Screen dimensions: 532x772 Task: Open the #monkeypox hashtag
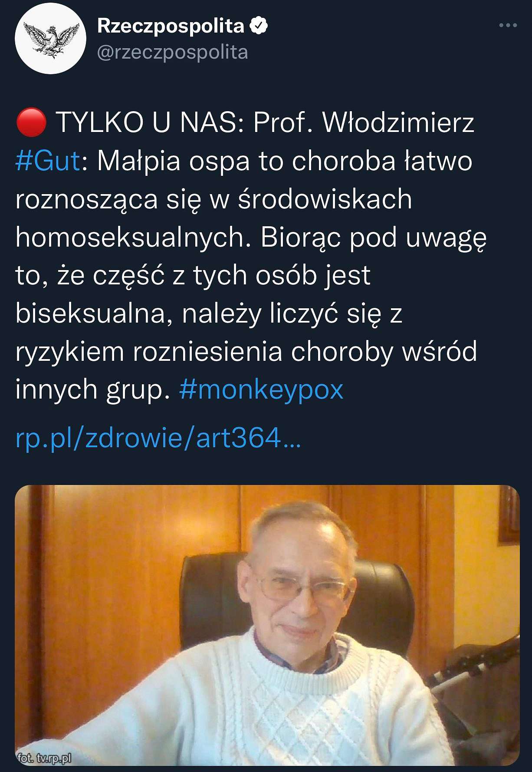(261, 389)
